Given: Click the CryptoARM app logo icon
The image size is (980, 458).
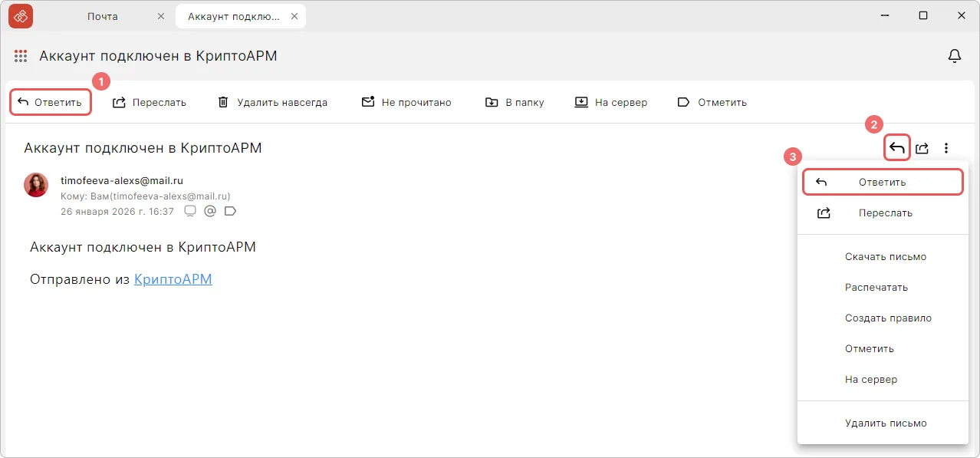Looking at the screenshot, I should (21, 16).
